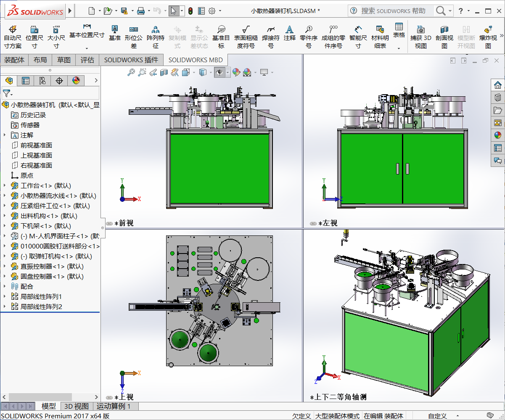Click the Zoom to Area icon
The height and width of the screenshot is (420, 505).
coord(142,73)
